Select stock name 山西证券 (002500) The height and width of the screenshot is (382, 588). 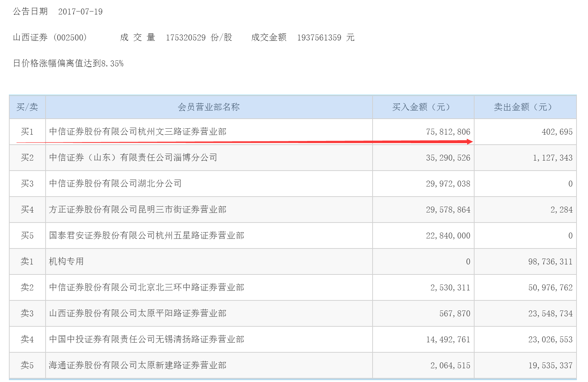click(x=50, y=37)
